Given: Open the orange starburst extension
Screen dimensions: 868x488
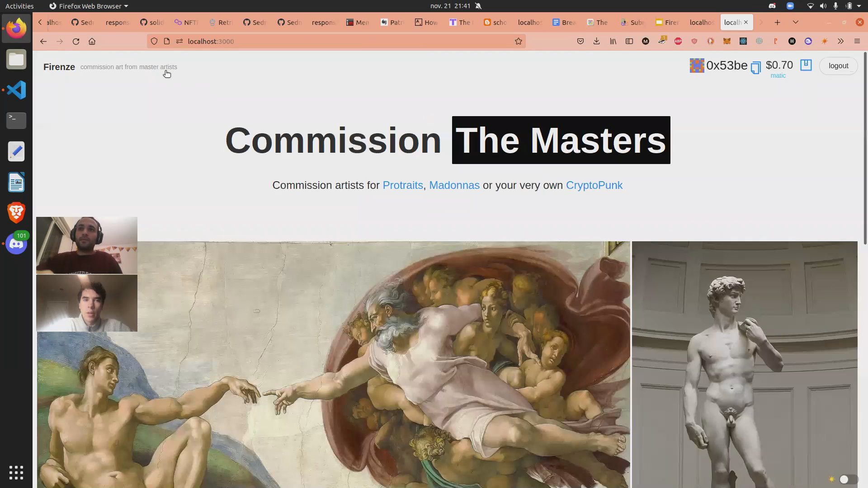Looking at the screenshot, I should [825, 41].
